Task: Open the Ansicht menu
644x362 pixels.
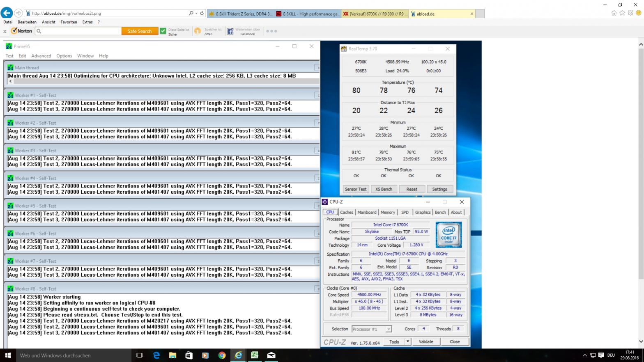Action: pyautogui.click(x=48, y=22)
